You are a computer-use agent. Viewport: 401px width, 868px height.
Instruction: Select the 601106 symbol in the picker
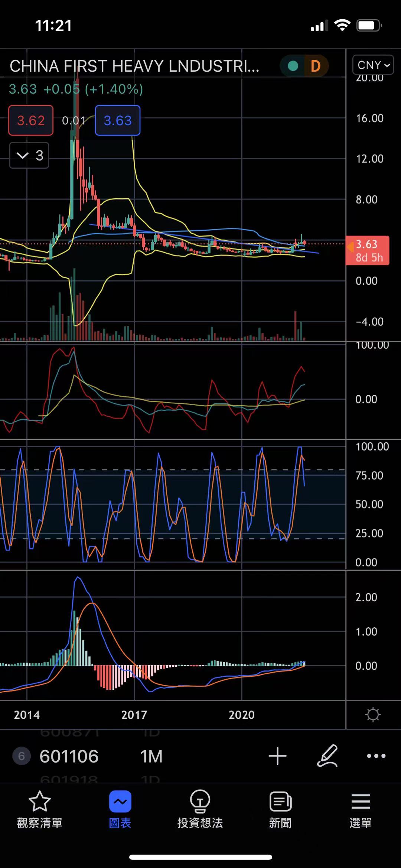tap(69, 756)
